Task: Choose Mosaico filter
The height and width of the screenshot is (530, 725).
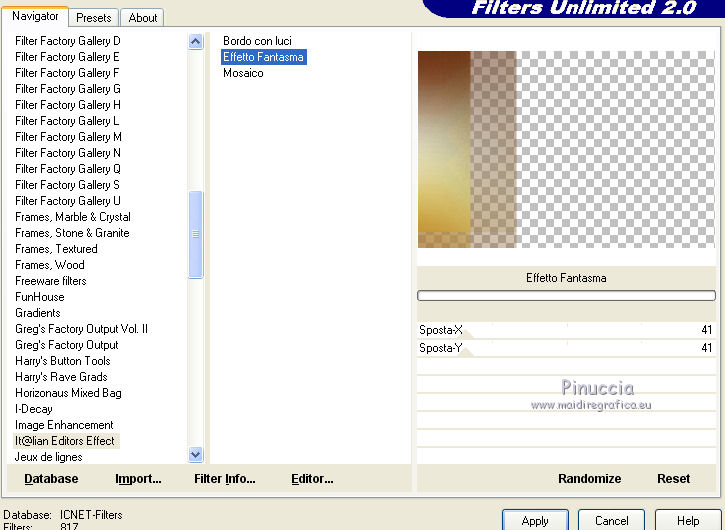Action: click(243, 73)
